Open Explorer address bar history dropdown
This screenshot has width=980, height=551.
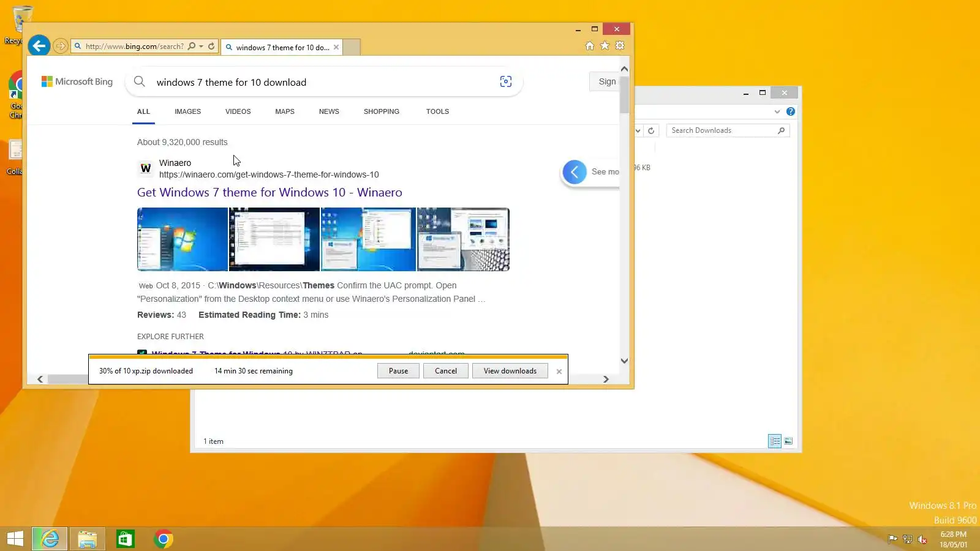click(638, 130)
